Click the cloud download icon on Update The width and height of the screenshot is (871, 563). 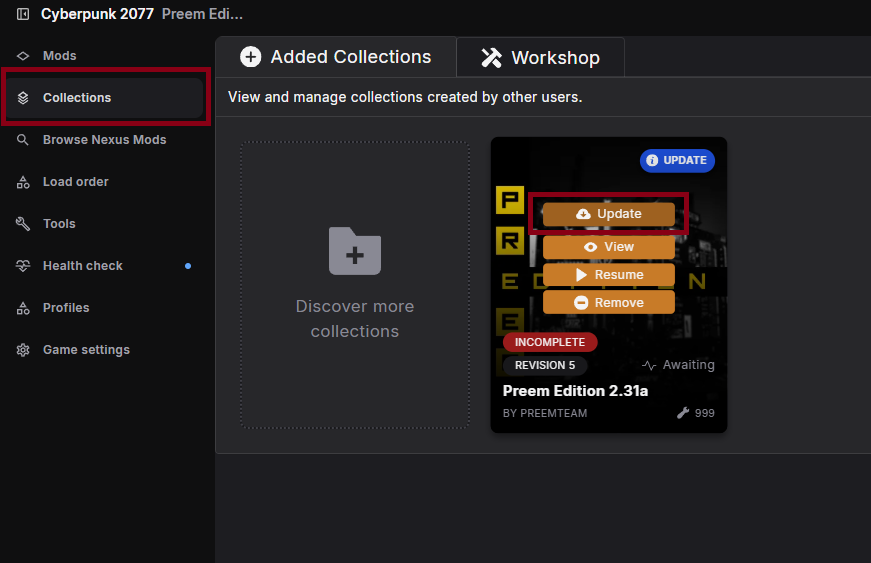point(583,214)
